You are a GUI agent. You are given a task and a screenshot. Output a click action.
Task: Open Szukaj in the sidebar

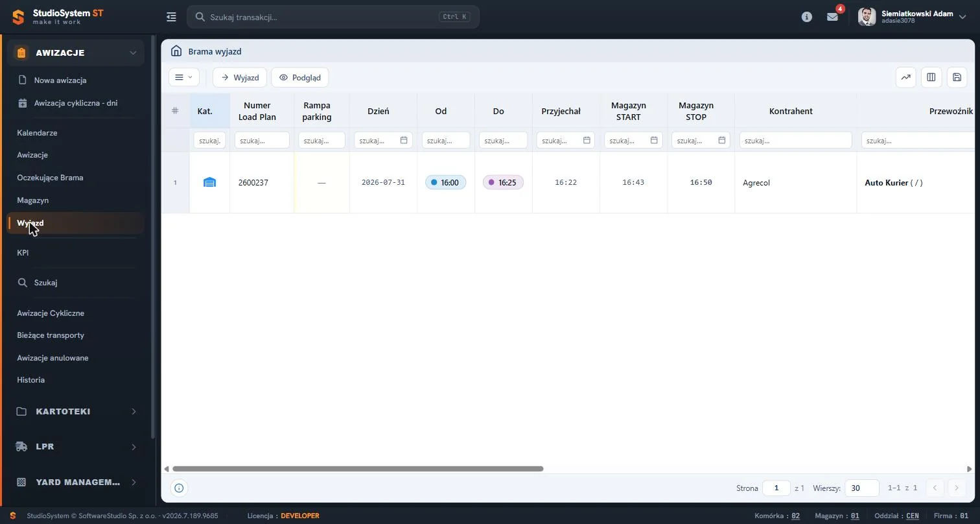(46, 283)
